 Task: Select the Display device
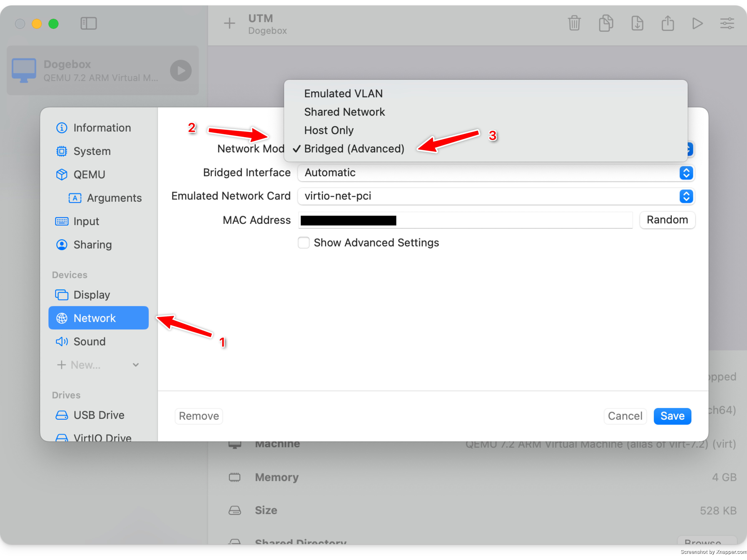click(x=98, y=295)
